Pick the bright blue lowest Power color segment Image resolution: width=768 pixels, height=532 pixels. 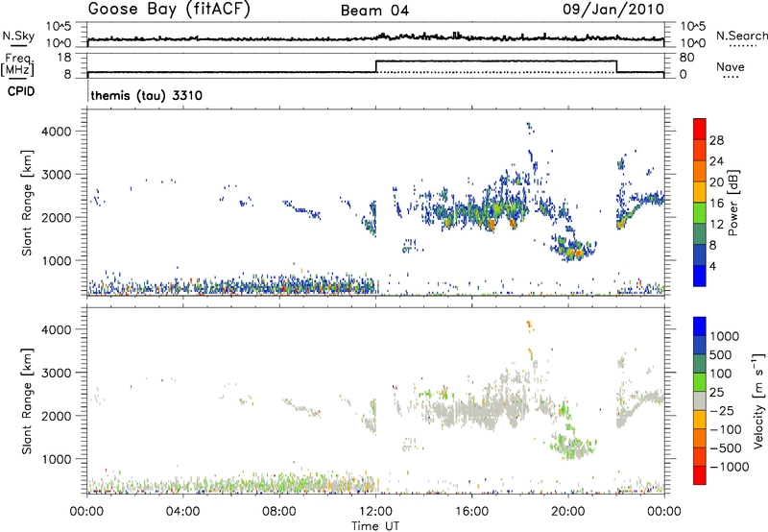click(700, 276)
